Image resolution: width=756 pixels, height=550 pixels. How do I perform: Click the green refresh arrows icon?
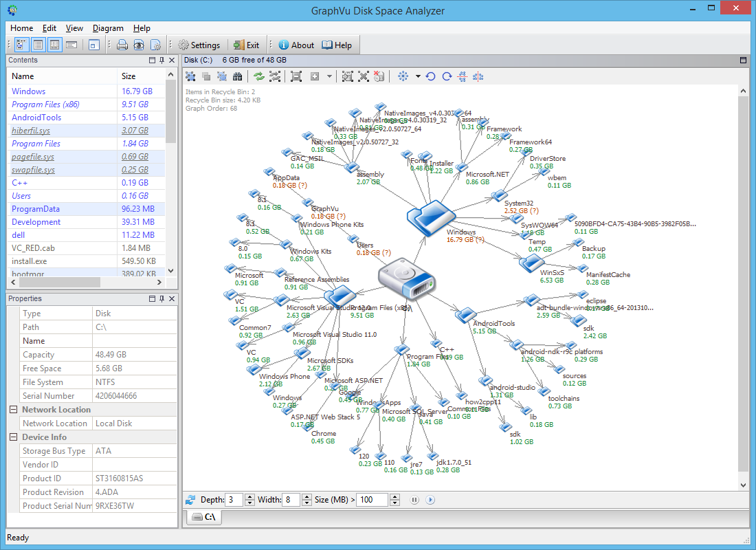259,76
